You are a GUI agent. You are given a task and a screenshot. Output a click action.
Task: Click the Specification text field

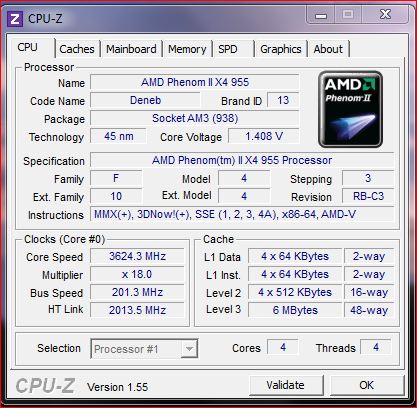[242, 160]
